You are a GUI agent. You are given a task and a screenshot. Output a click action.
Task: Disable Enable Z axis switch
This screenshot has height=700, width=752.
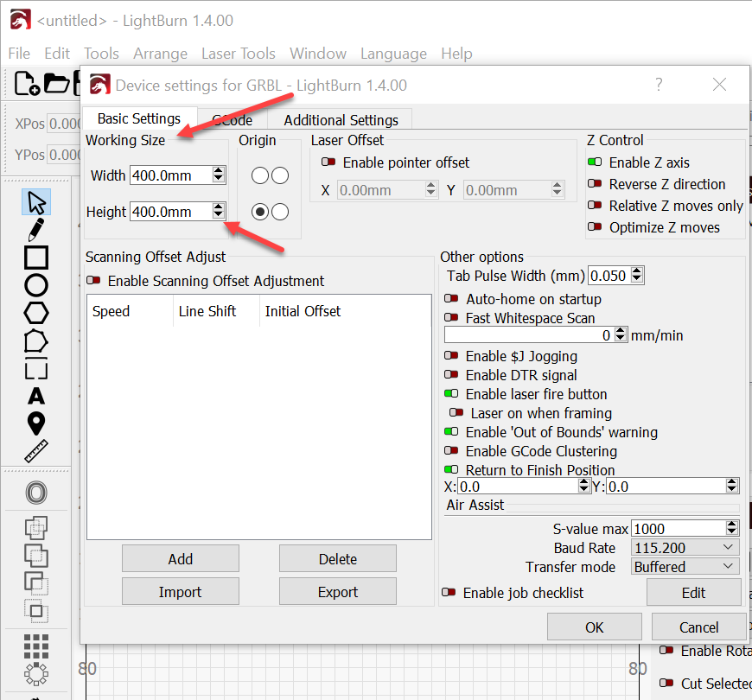595,162
